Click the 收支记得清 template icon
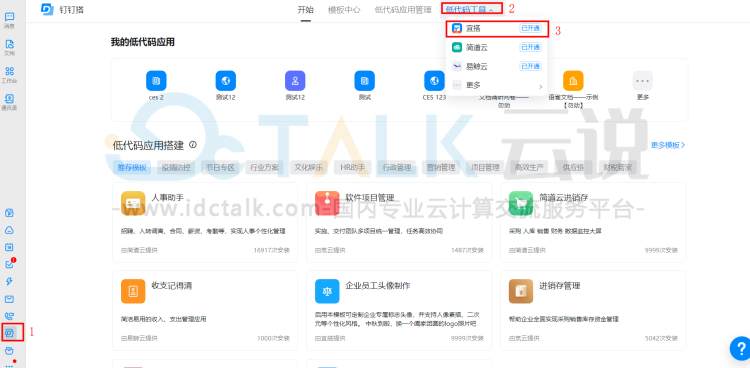The width and height of the screenshot is (750, 368). click(x=133, y=291)
